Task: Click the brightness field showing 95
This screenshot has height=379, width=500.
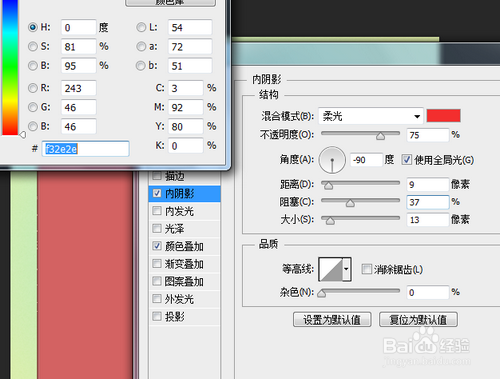Action: point(79,66)
